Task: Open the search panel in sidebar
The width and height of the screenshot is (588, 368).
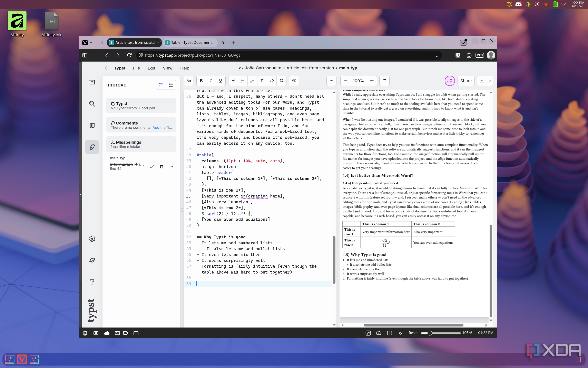Action: (92, 104)
